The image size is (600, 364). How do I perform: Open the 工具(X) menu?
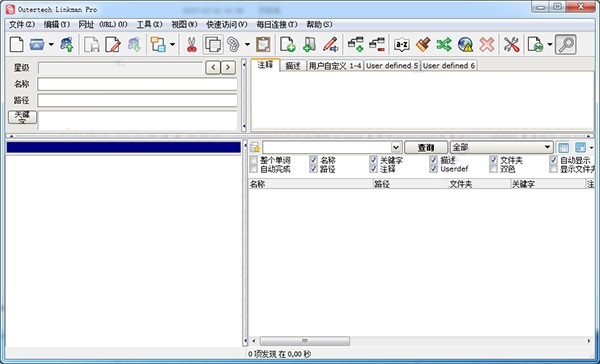point(150,24)
